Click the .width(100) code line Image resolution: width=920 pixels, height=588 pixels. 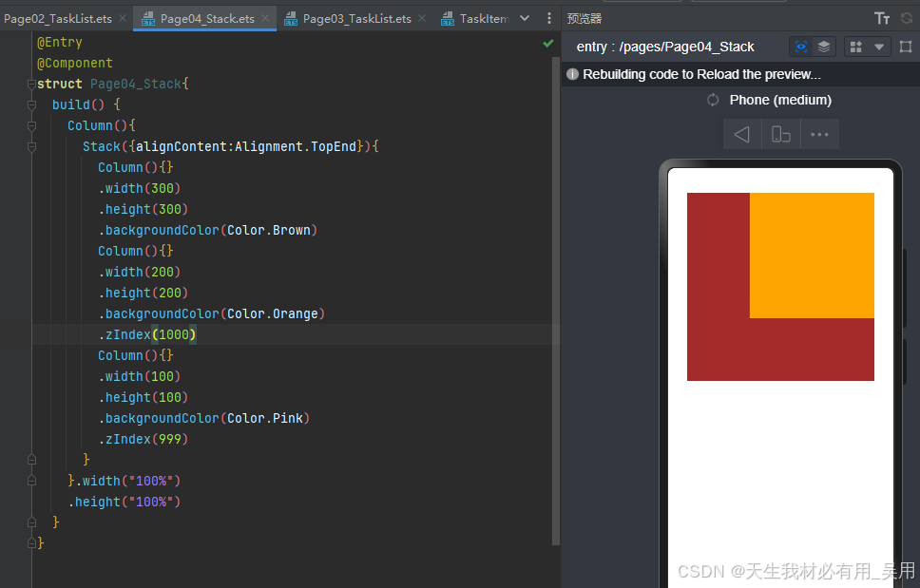[x=139, y=376]
